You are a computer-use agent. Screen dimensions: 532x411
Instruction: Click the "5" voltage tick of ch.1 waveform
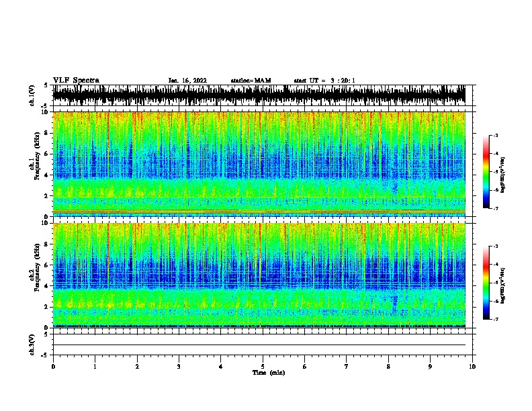(x=46, y=85)
